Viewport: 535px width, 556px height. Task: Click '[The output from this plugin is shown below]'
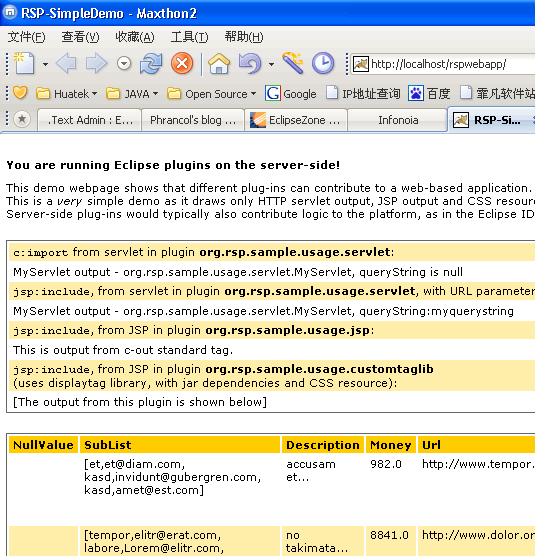click(140, 402)
